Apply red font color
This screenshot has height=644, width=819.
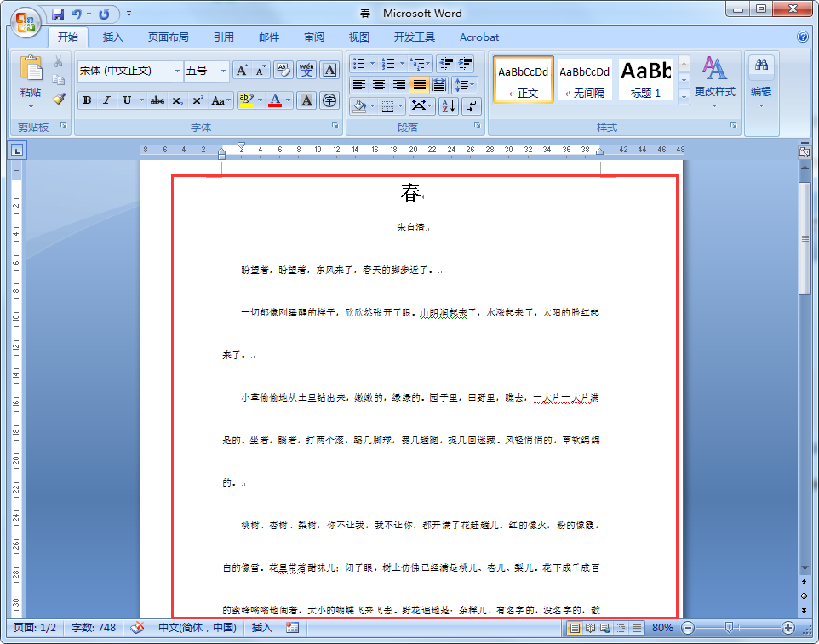[x=275, y=100]
